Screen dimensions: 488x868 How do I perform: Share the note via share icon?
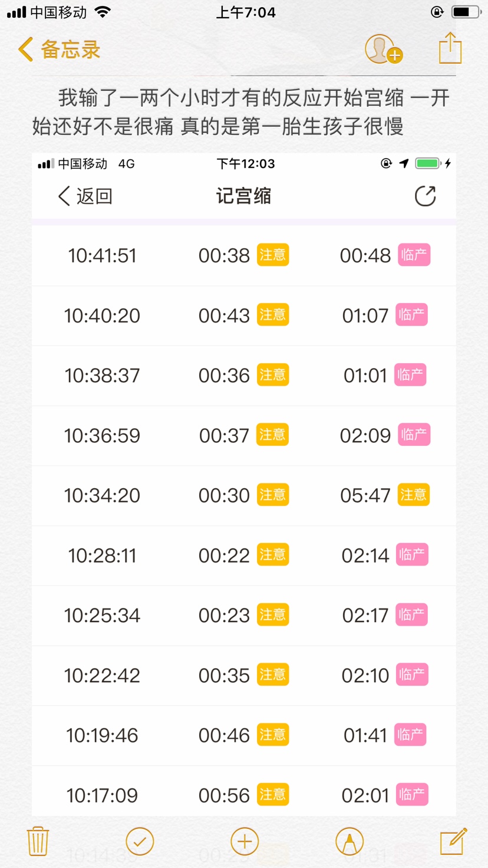[450, 48]
